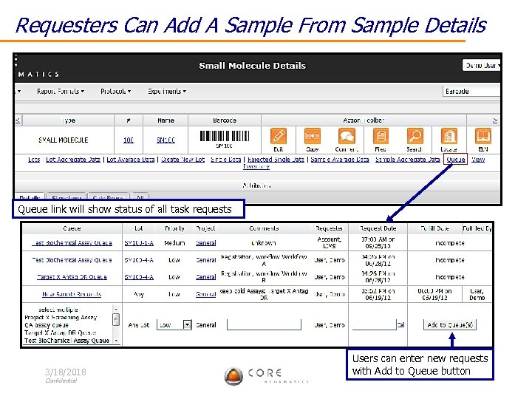Click the Search magnifier icon
Screen dimensions: 532x399
415,137
